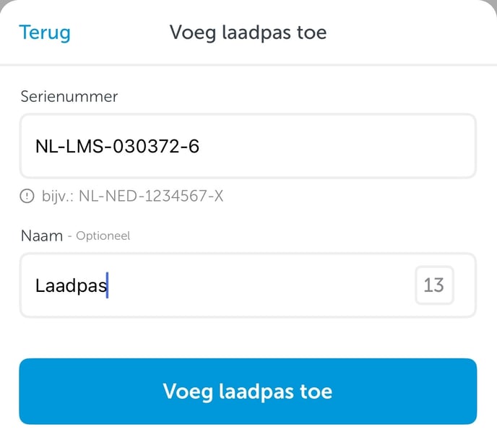Viewport: 497px width, 448px height.
Task: Click empty space right of the serial number
Action: (336, 146)
